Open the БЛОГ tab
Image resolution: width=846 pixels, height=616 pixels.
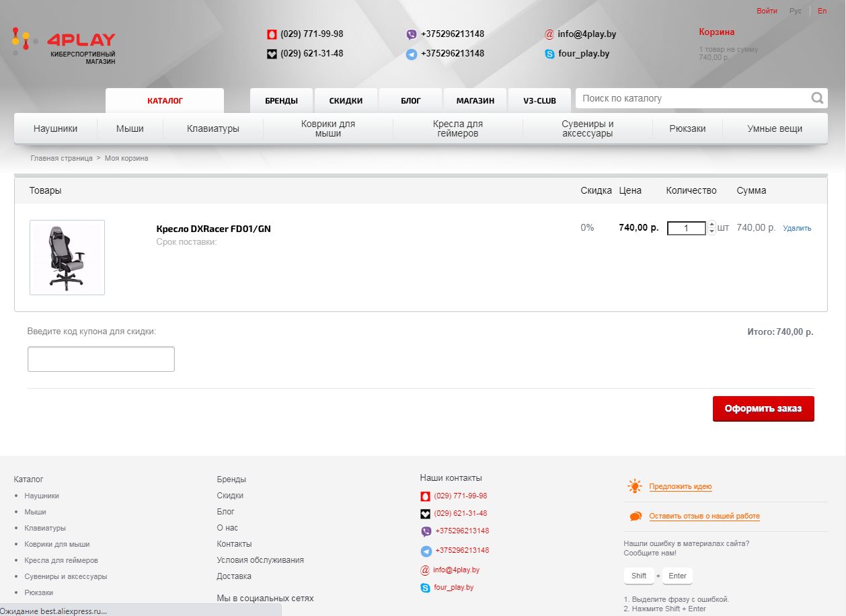click(410, 101)
